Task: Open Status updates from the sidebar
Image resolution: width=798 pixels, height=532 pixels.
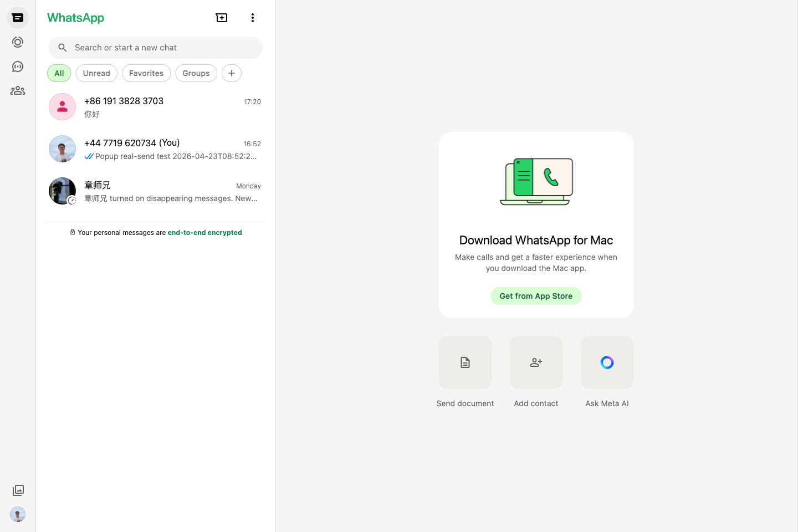Action: coord(18,42)
